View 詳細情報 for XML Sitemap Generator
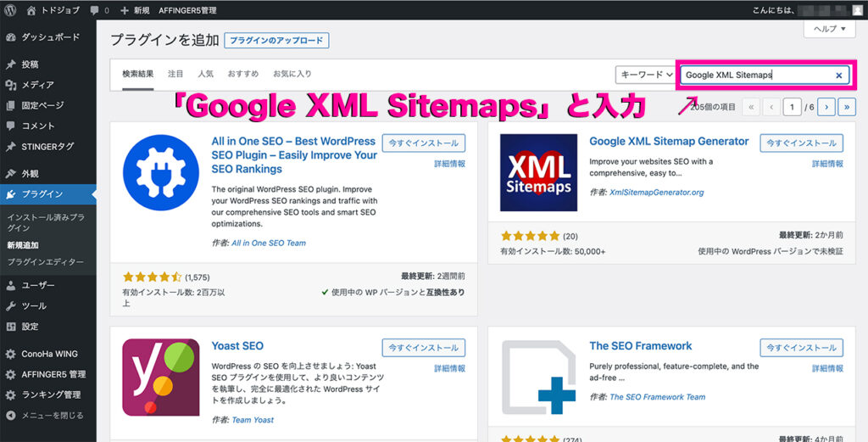 pos(827,164)
